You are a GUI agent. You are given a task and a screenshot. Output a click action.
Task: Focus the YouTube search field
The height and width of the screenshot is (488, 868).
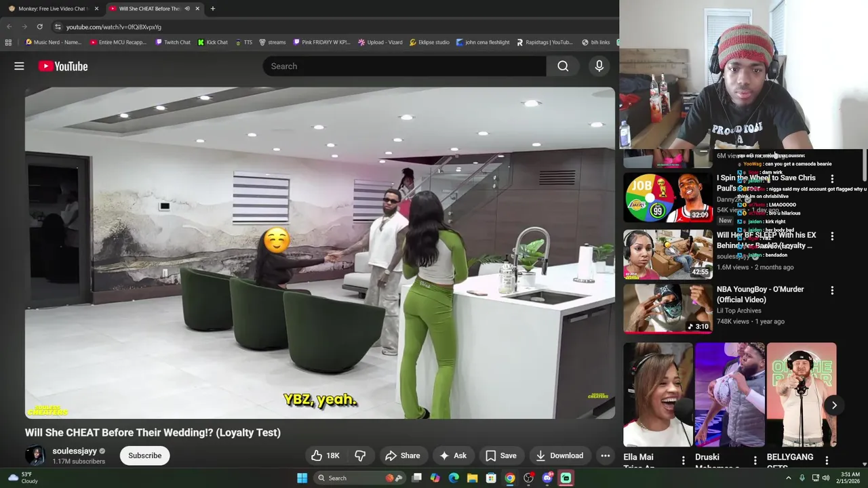(x=405, y=66)
